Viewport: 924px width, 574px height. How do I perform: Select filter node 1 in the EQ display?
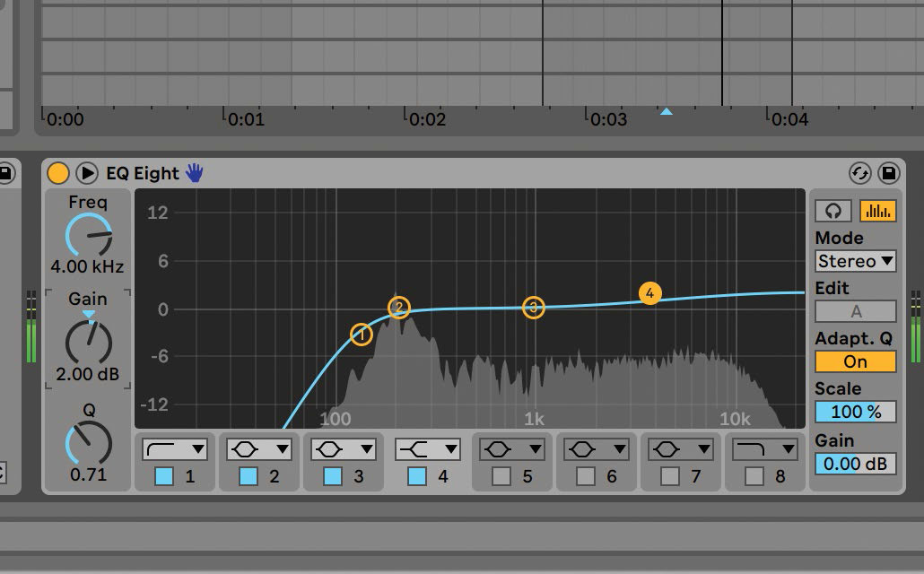click(x=362, y=335)
